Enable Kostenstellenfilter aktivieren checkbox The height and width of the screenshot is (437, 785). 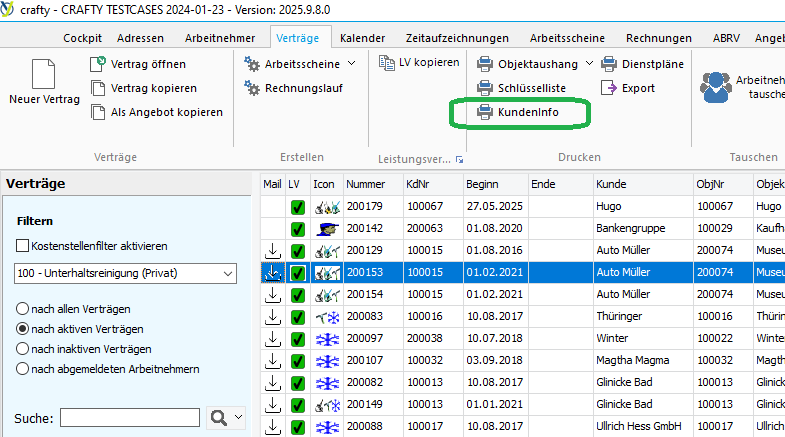[23, 246]
